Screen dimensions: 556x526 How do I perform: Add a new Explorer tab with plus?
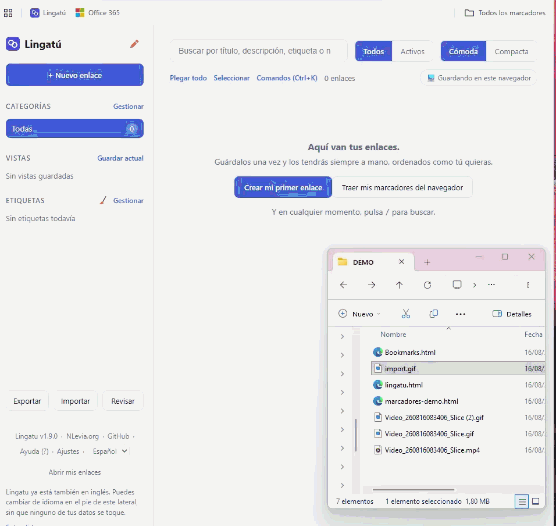tap(427, 262)
